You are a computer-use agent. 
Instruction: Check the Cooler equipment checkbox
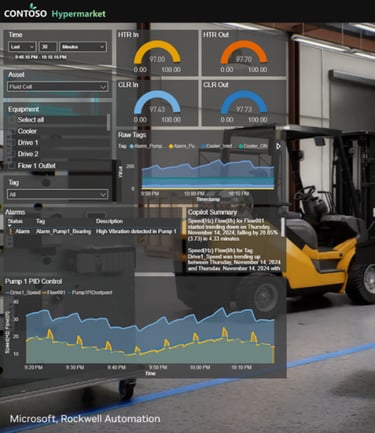point(12,131)
